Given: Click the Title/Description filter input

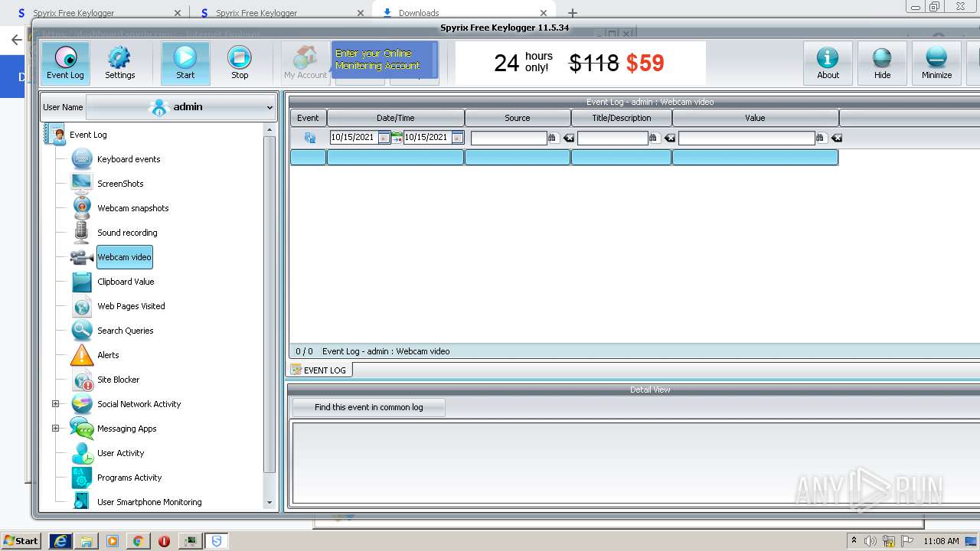Looking at the screenshot, I should tap(612, 138).
